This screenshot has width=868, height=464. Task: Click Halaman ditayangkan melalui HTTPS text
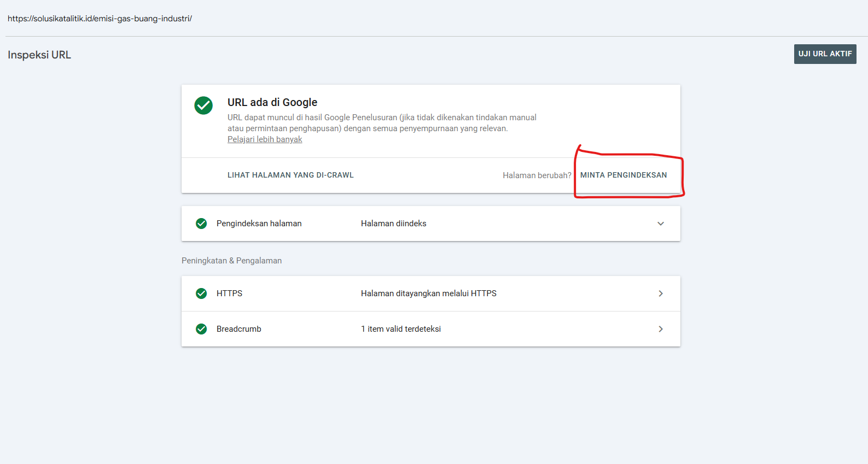429,293
